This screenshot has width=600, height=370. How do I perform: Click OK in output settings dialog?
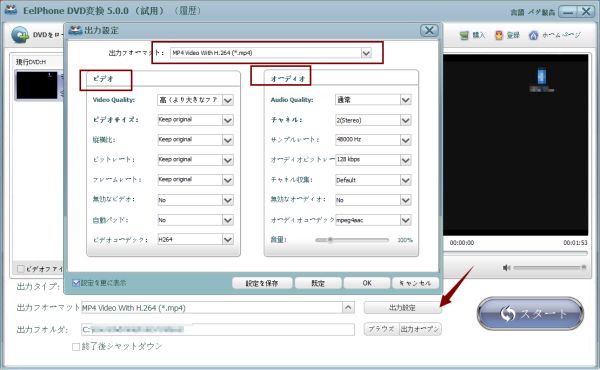pyautogui.click(x=367, y=283)
